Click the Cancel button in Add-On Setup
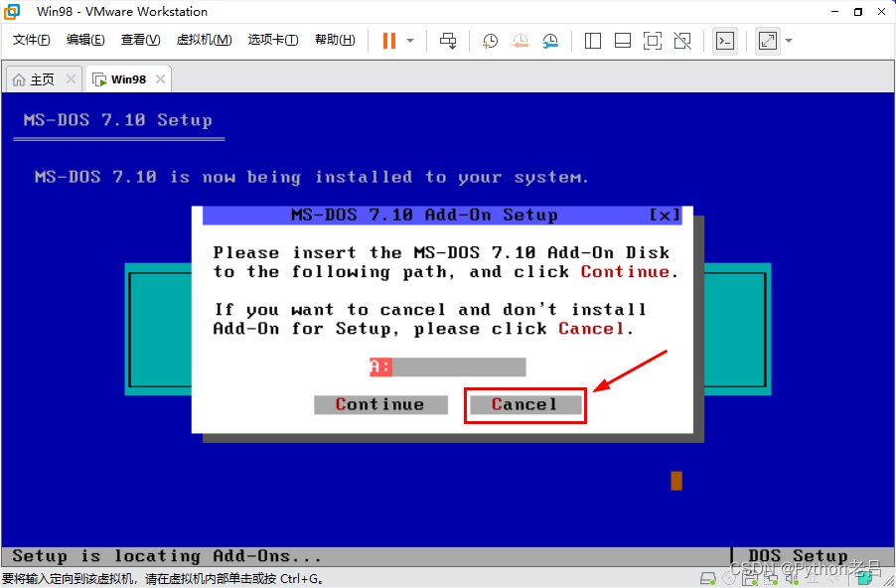Screen dimensions: 896x588 [x=525, y=404]
